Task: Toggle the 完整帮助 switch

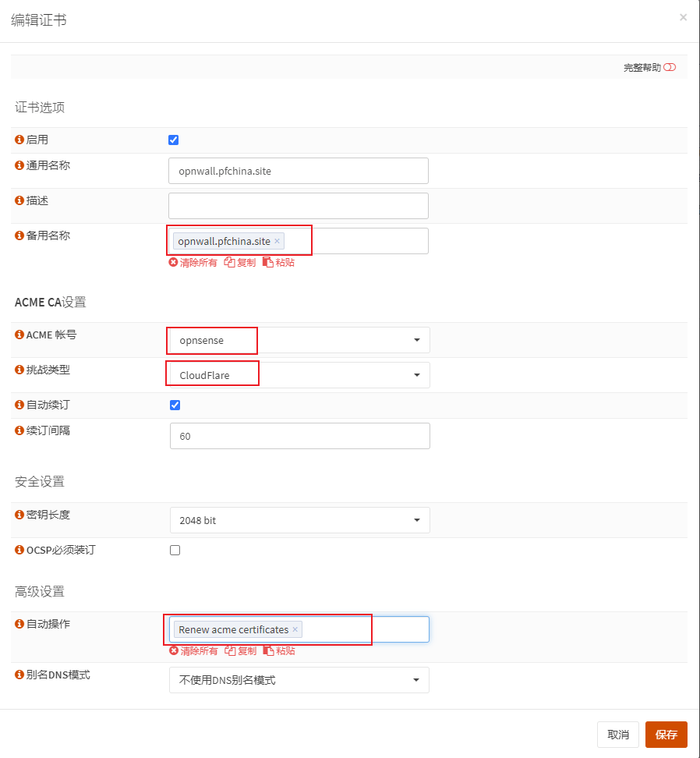Action: pos(670,68)
